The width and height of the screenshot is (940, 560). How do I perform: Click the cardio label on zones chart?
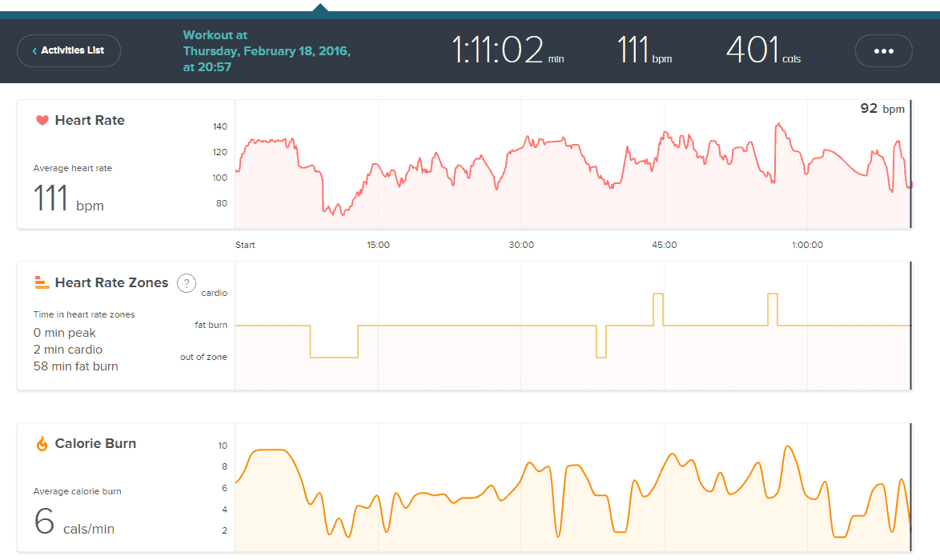(214, 293)
